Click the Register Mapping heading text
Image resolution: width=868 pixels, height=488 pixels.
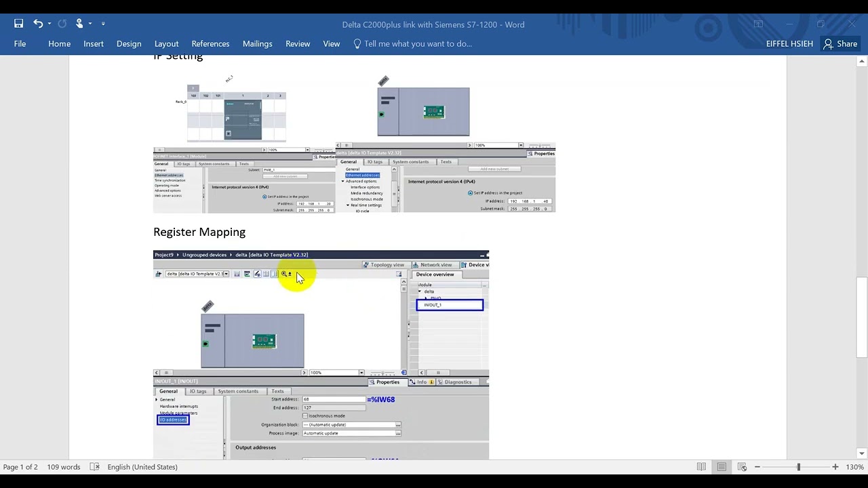pos(199,232)
